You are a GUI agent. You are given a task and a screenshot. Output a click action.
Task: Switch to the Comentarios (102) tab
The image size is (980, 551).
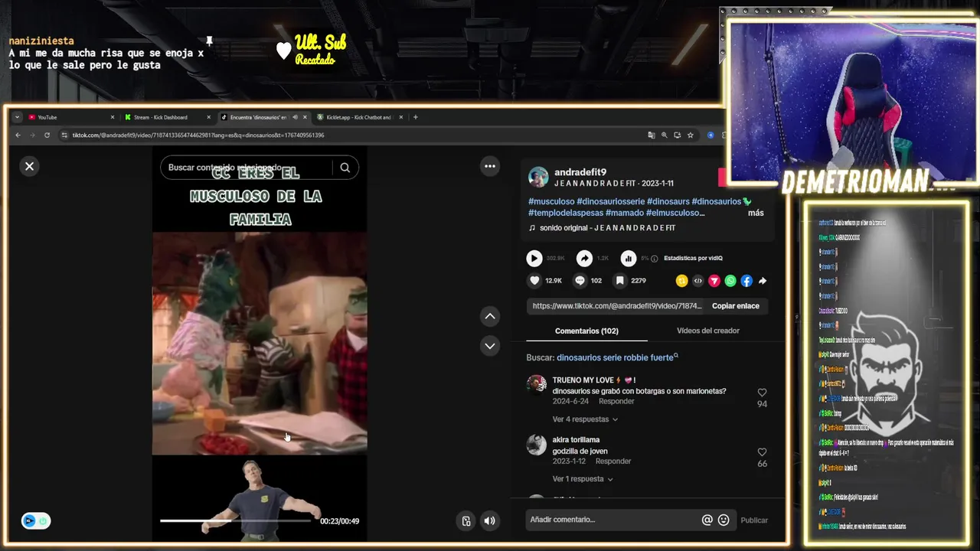click(x=586, y=331)
